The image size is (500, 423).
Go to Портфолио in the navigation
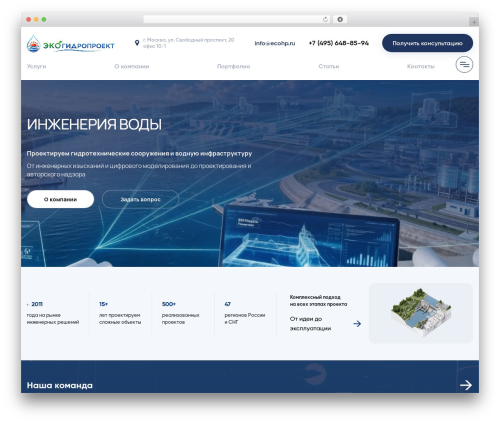(x=233, y=66)
